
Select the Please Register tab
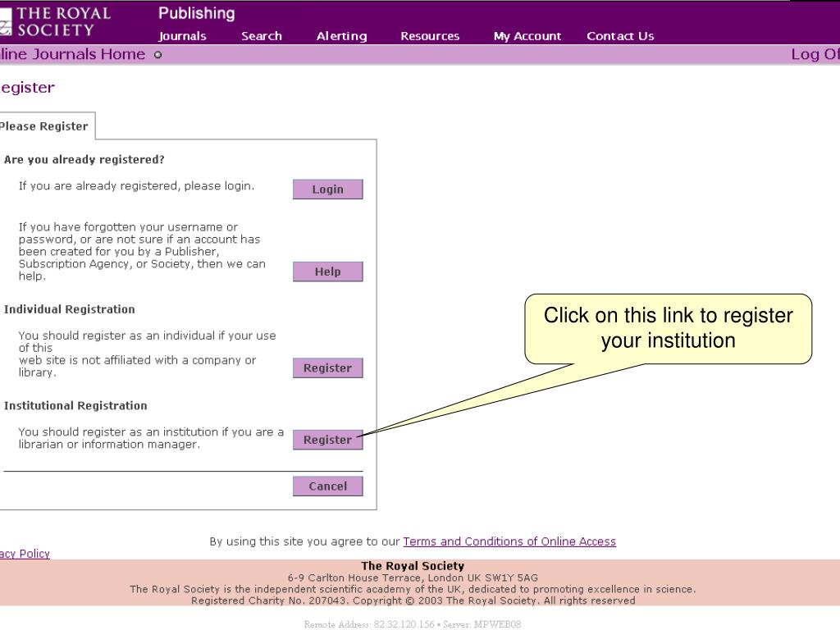pos(47,126)
